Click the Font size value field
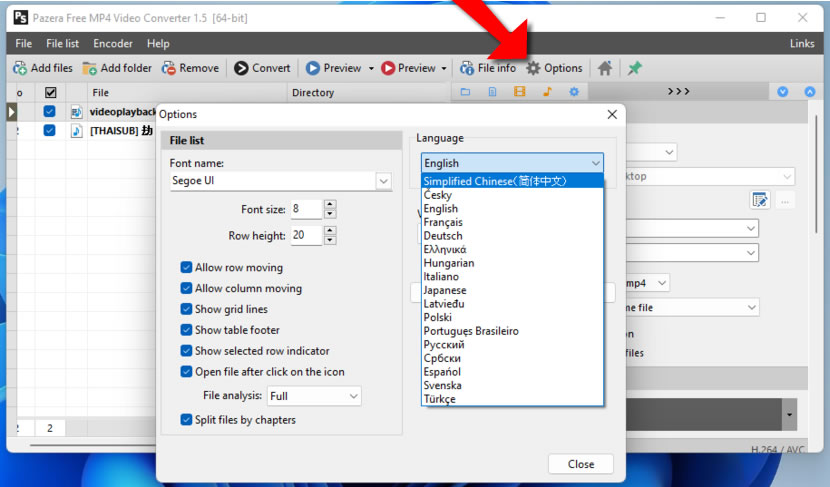The width and height of the screenshot is (830, 487). click(306, 209)
